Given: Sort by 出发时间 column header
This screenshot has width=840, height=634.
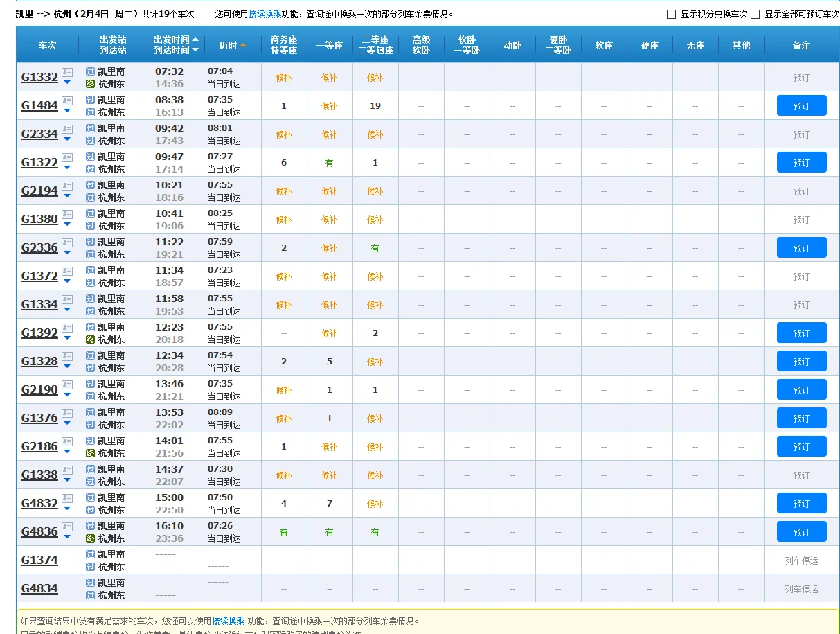Looking at the screenshot, I should (x=172, y=39).
